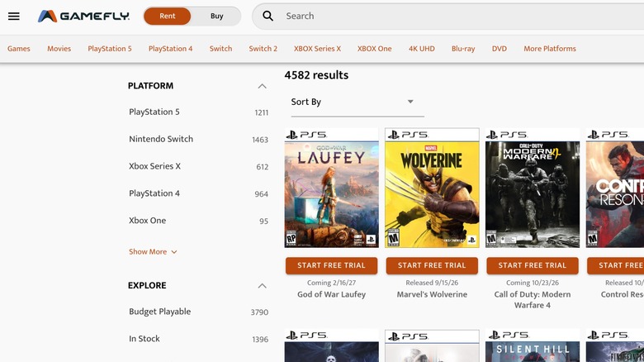The height and width of the screenshot is (362, 644).
Task: Open the DVD nav tab
Action: click(500, 49)
